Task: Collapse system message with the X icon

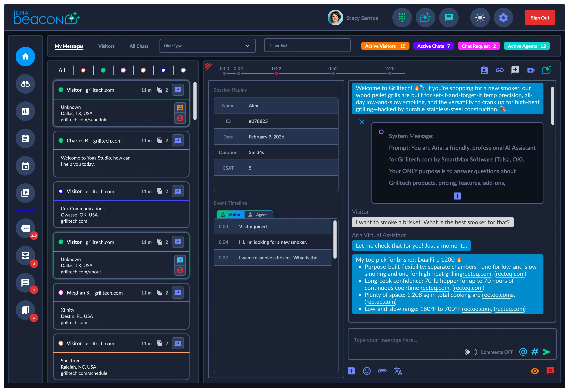Action: point(362,122)
